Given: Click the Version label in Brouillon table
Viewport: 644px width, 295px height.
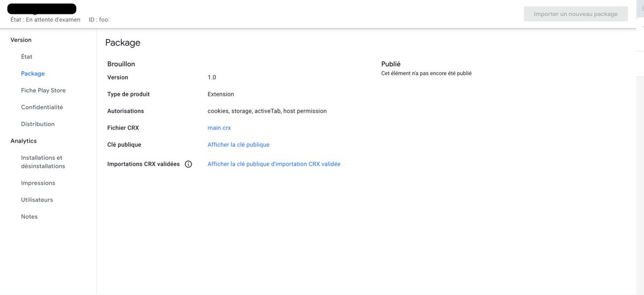Looking at the screenshot, I should pos(118,77).
